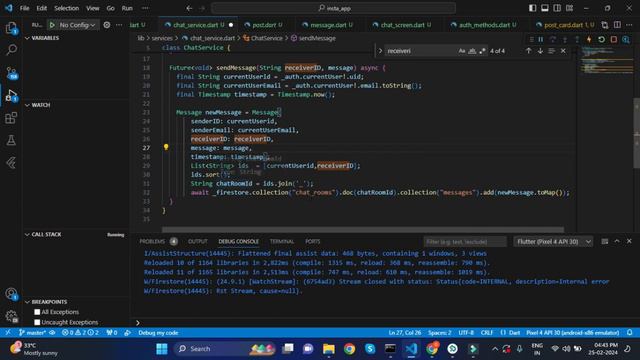Image resolution: width=640 pixels, height=360 pixels.
Task: Open the Testing flask icon
Action: (11, 140)
